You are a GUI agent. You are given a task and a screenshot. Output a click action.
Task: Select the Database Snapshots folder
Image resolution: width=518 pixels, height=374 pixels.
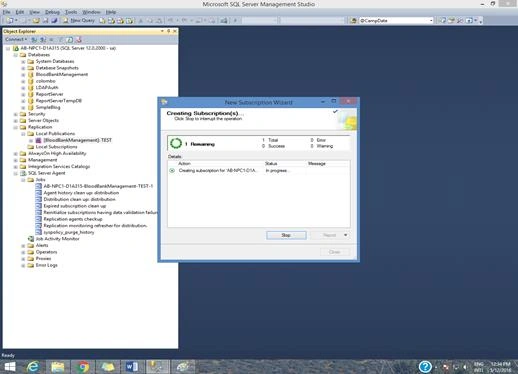(x=57, y=68)
